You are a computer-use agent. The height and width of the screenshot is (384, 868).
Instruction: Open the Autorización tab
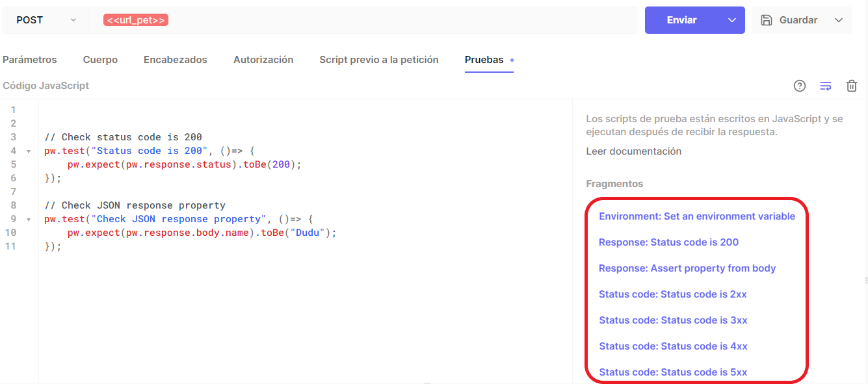pos(263,60)
